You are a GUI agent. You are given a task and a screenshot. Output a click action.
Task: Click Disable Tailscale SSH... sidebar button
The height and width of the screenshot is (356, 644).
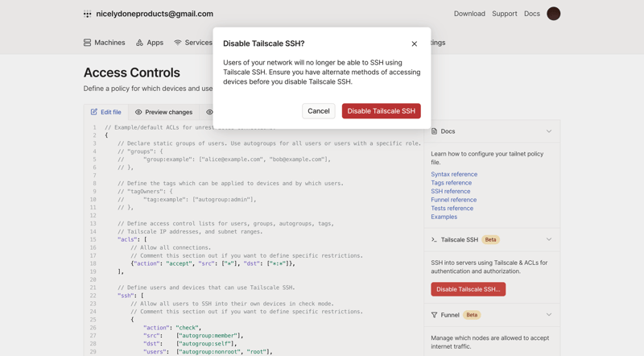(469, 289)
